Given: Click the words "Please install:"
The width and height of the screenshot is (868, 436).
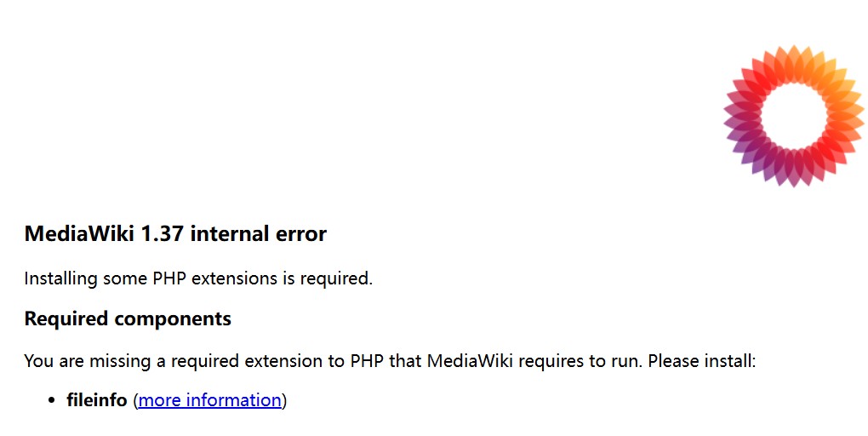Looking at the screenshot, I should (x=701, y=361).
